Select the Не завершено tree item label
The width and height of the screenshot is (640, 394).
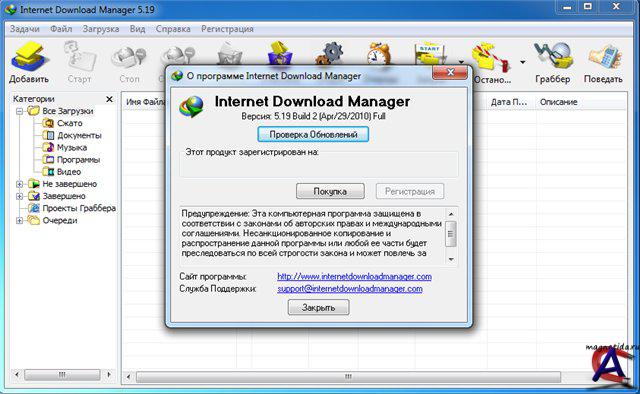click(69, 184)
